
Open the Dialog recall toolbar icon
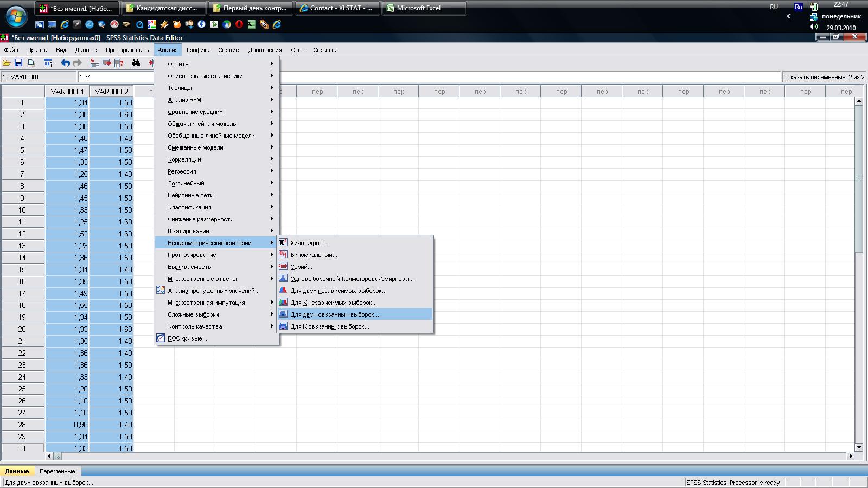coord(48,63)
